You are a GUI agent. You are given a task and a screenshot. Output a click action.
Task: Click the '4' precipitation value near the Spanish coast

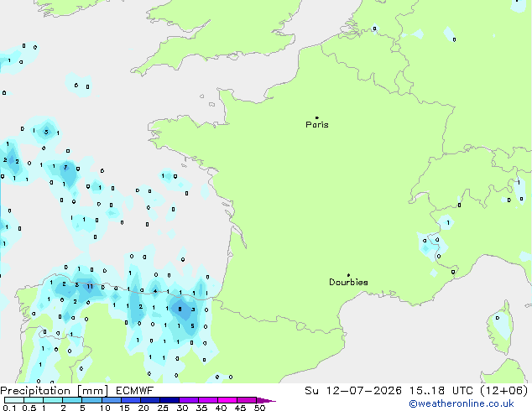155,291
